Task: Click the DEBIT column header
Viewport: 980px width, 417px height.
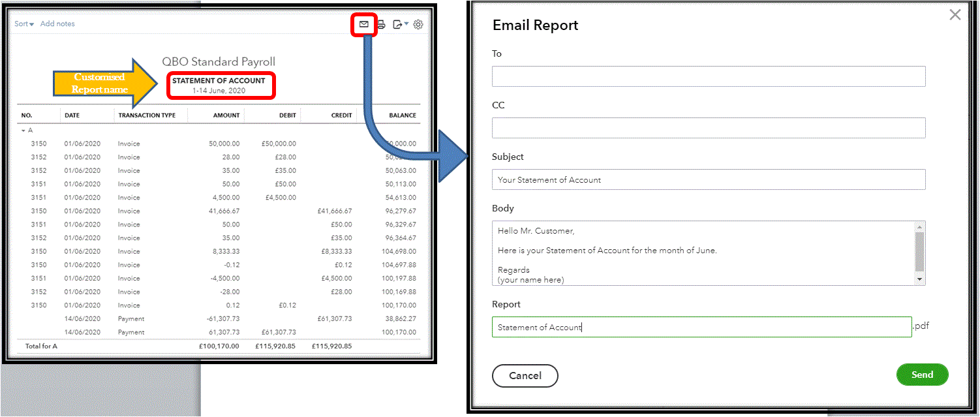Action: pyautogui.click(x=286, y=116)
